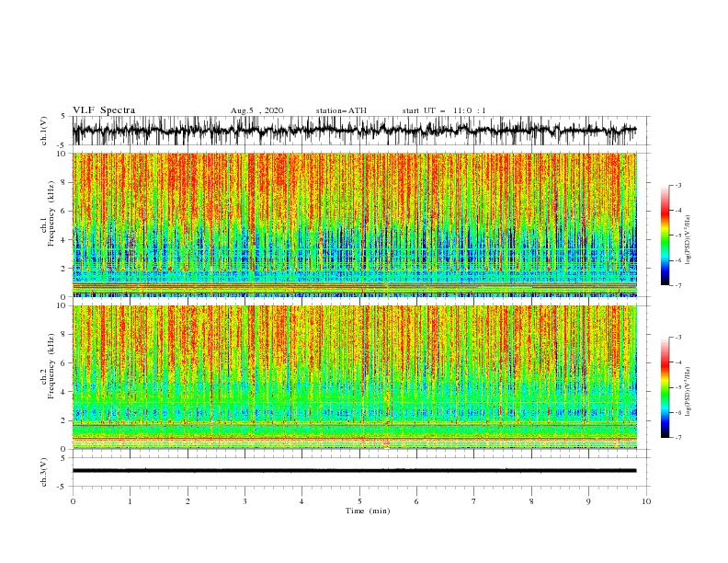Viewport: 728px width, 563px height.
Task: Click the time axis tick label '3'
Action: 245,501
